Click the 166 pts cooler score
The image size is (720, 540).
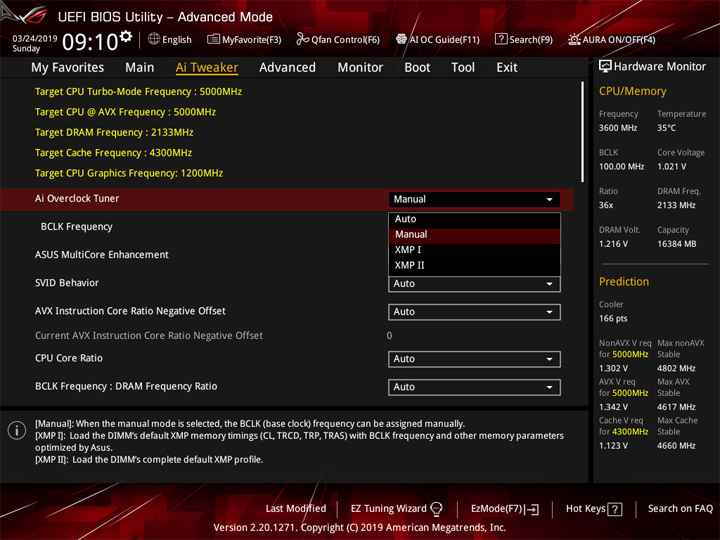coord(613,318)
